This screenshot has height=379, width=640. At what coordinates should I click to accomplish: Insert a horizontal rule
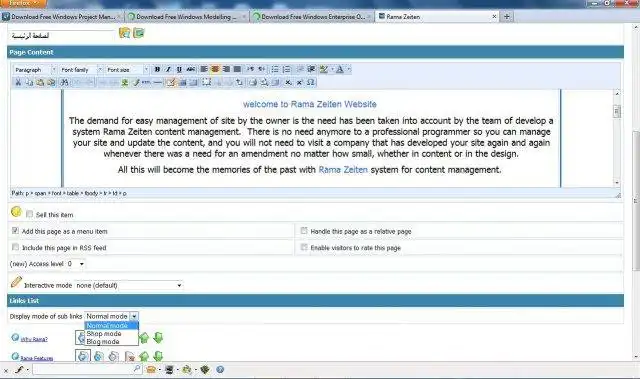[158, 82]
